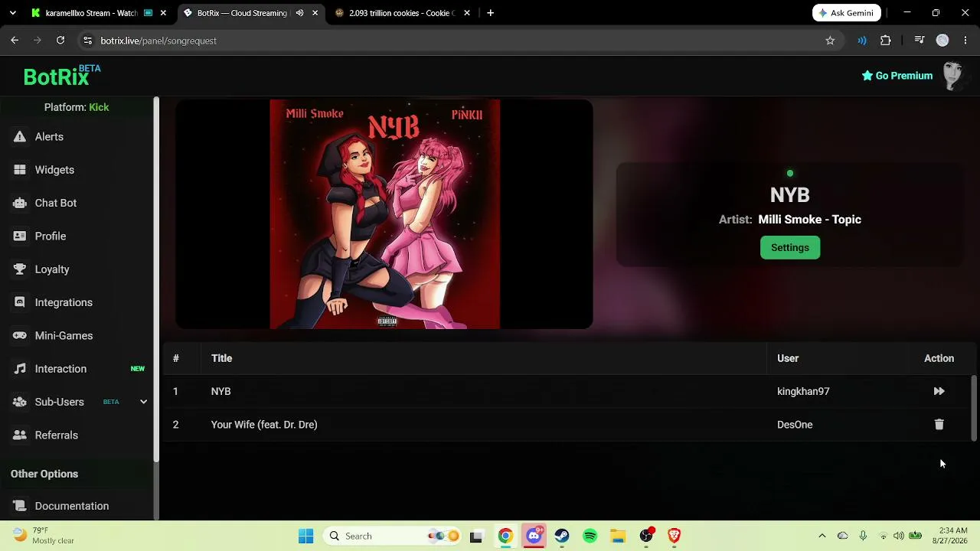
Task: Go back to the previous page
Action: (x=15, y=41)
